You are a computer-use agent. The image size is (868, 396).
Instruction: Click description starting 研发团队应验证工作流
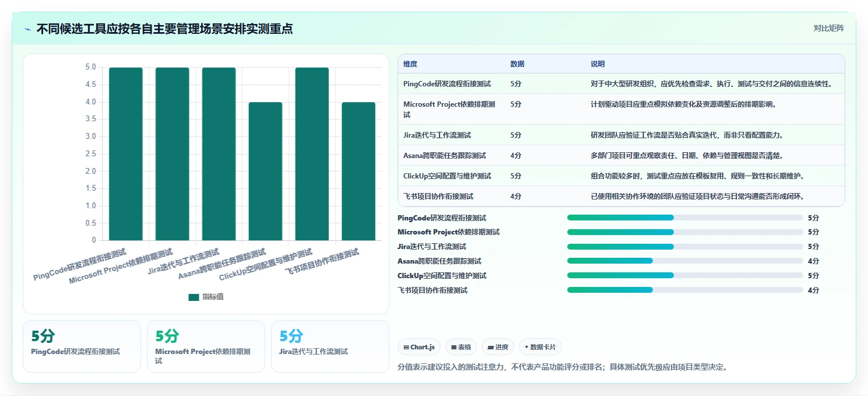click(687, 135)
